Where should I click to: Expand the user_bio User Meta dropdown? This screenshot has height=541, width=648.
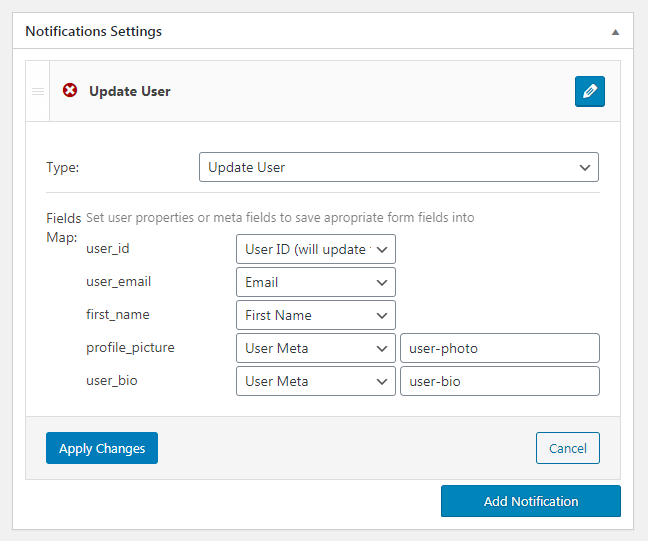(315, 381)
